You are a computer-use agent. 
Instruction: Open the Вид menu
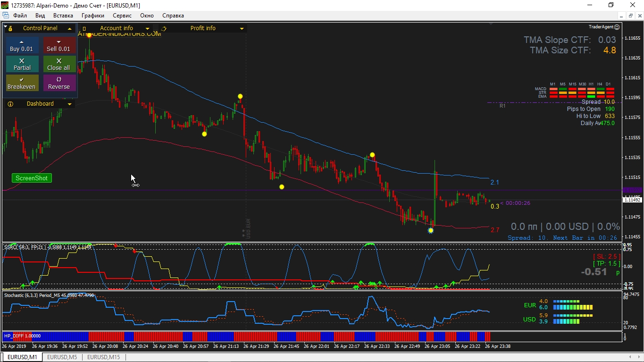(x=40, y=16)
